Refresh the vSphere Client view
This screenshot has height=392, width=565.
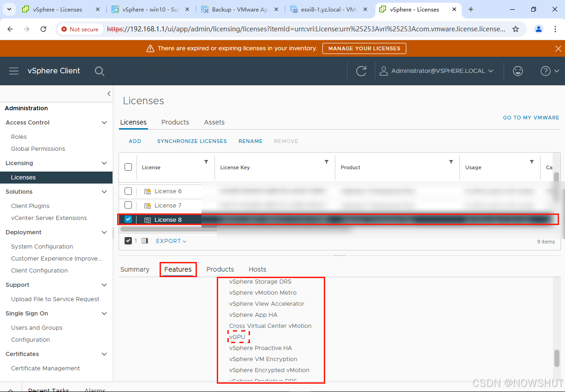click(x=362, y=71)
